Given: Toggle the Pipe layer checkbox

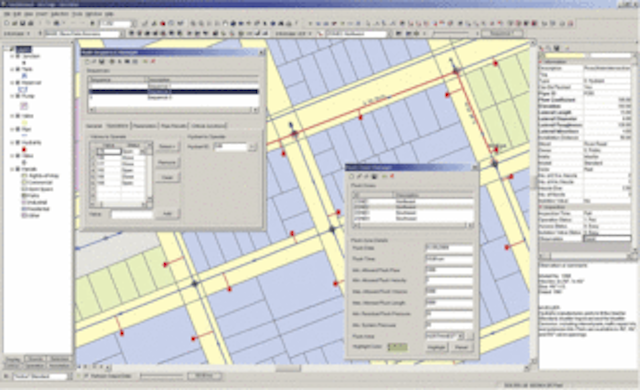Looking at the screenshot, I should [x=18, y=129].
